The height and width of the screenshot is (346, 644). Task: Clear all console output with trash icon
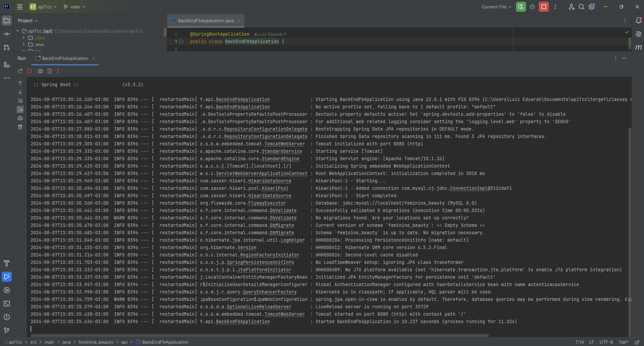[x=20, y=127]
